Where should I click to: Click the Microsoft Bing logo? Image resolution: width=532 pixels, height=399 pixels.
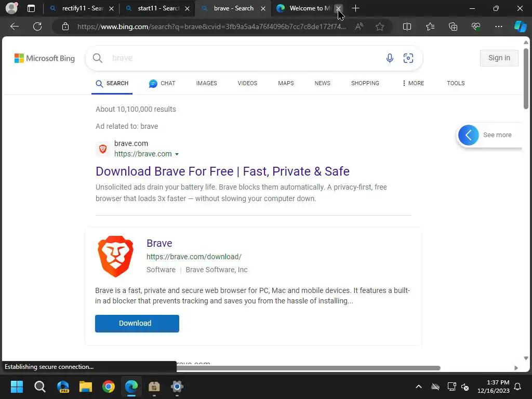pyautogui.click(x=45, y=58)
